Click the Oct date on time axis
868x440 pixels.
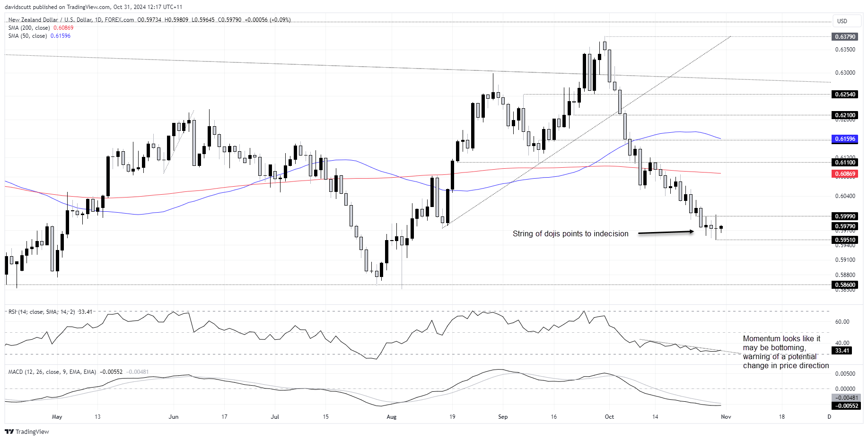click(x=609, y=417)
